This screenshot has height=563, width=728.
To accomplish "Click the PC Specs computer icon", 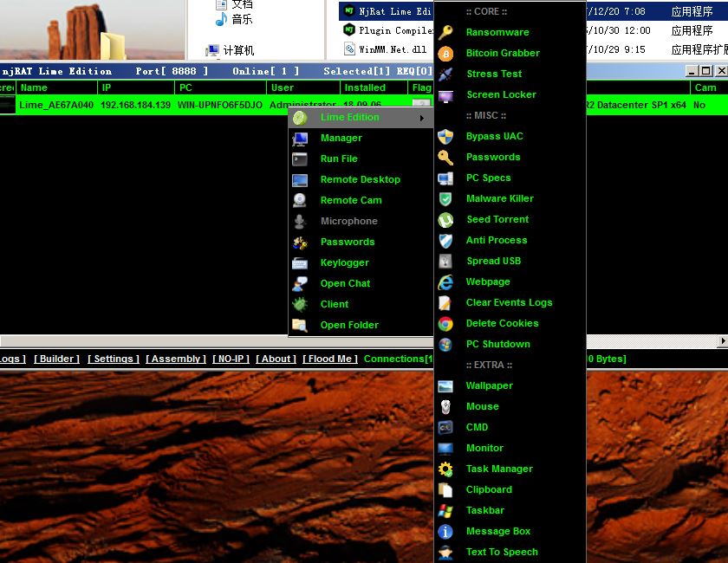I will pyautogui.click(x=445, y=178).
